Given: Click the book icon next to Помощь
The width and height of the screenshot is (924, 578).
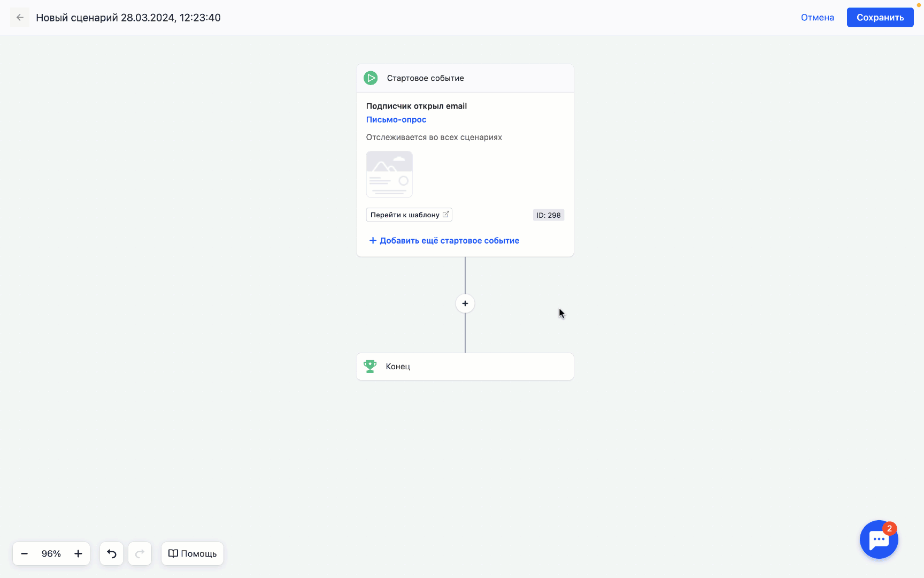Looking at the screenshot, I should point(174,553).
